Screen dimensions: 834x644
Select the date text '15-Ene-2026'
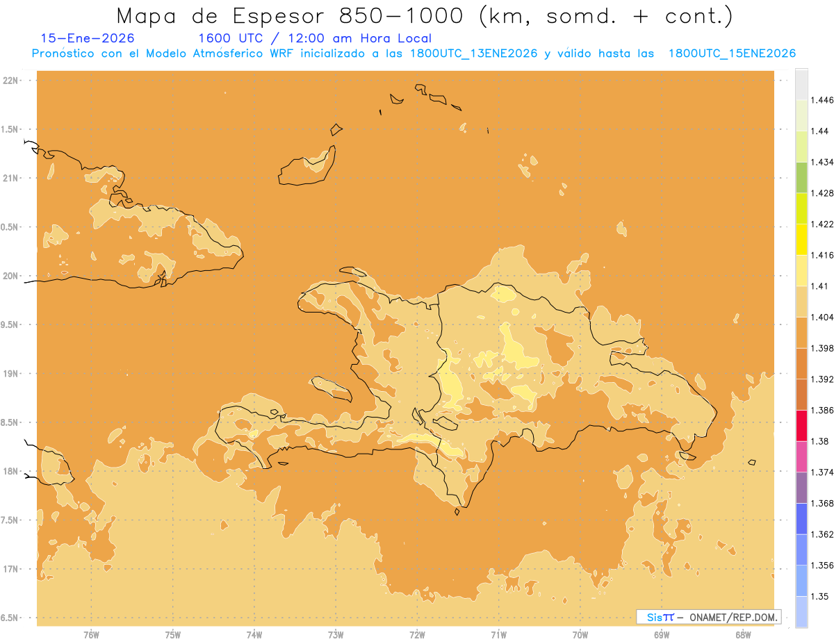click(88, 38)
